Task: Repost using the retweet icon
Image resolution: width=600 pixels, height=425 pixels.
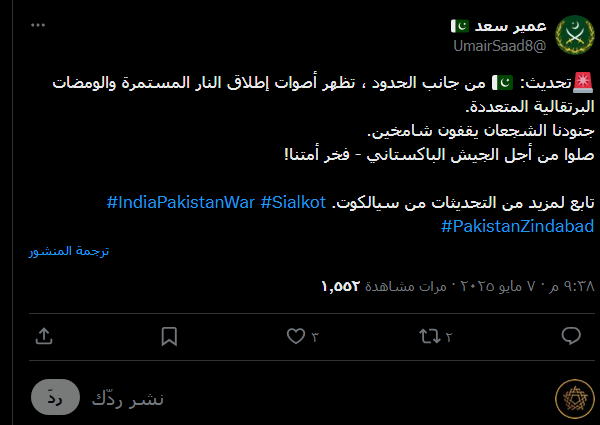Action: pyautogui.click(x=431, y=336)
